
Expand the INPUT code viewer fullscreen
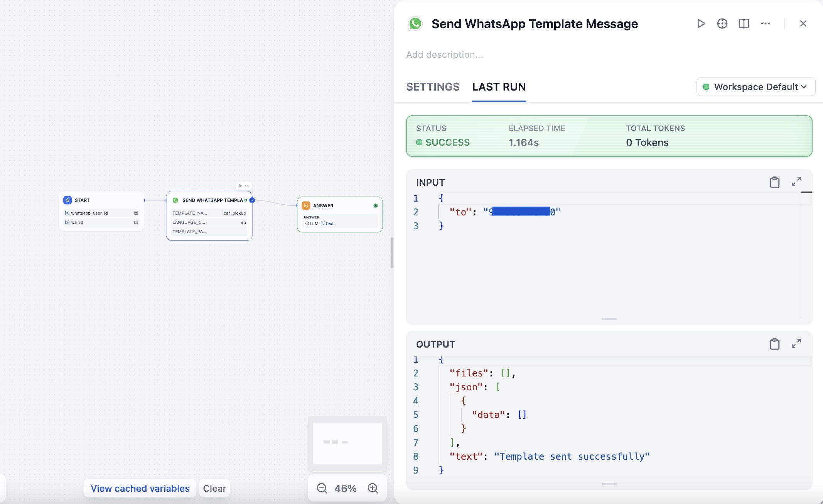click(796, 182)
